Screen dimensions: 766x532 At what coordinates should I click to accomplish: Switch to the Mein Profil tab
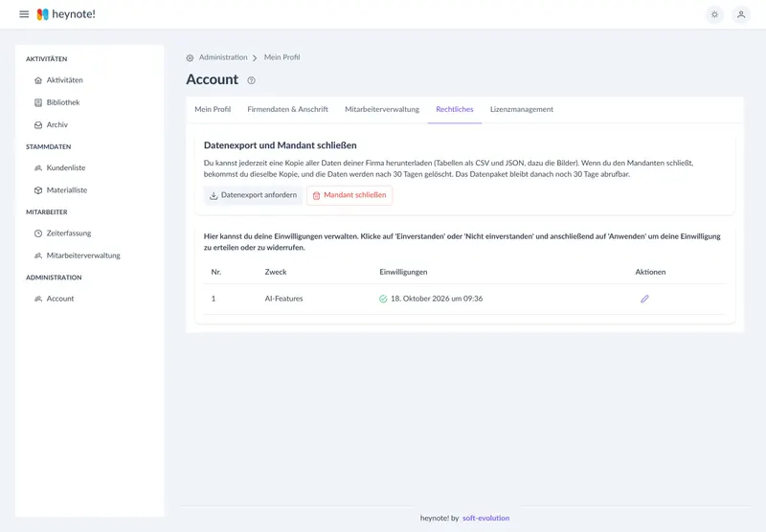click(213, 109)
